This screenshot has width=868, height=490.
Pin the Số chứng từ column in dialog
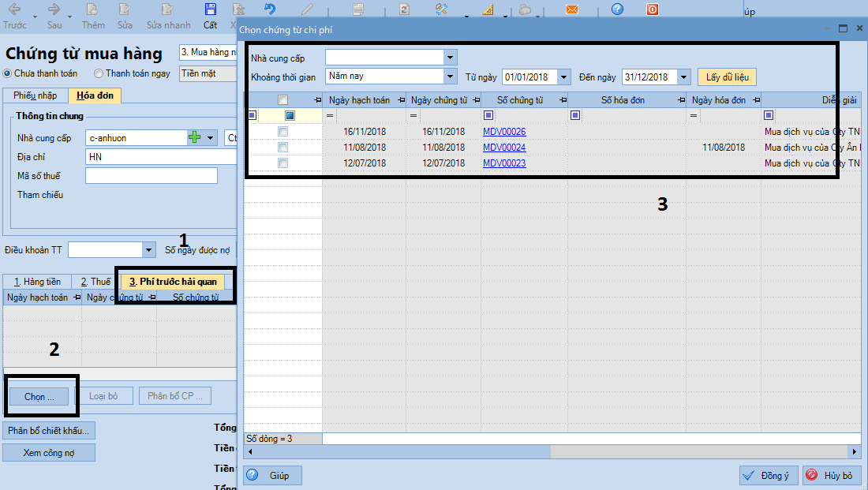tap(563, 100)
